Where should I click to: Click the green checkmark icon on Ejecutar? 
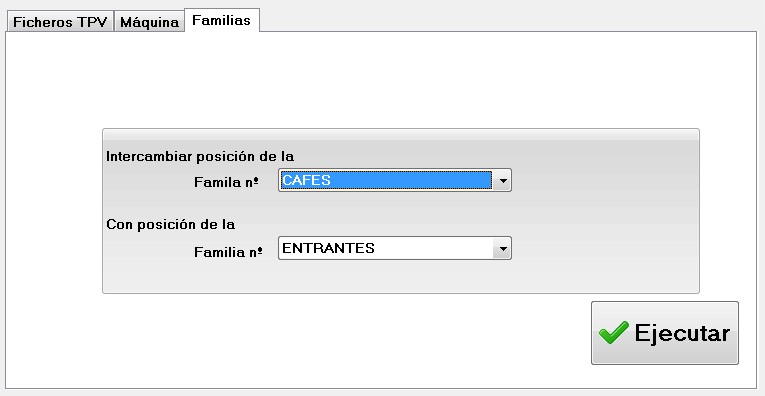(x=613, y=333)
